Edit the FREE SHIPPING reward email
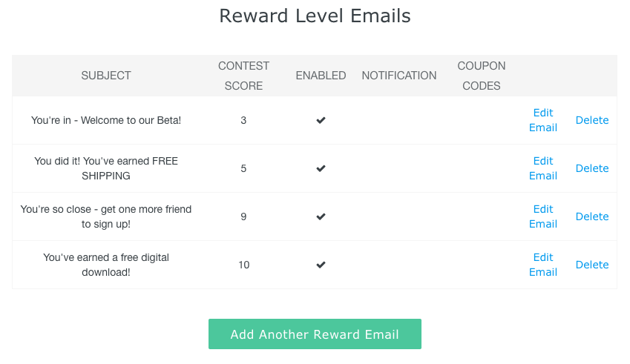630x364 pixels. click(543, 168)
